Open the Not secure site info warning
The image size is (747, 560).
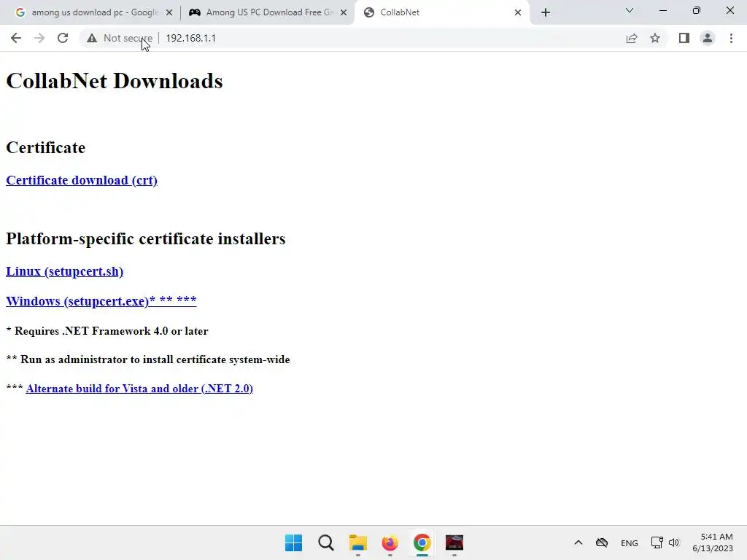click(x=120, y=38)
